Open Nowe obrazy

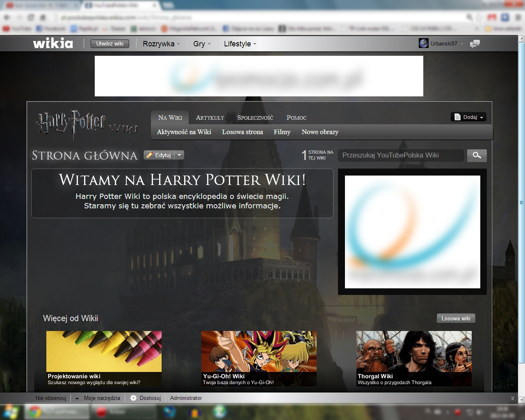(320, 132)
